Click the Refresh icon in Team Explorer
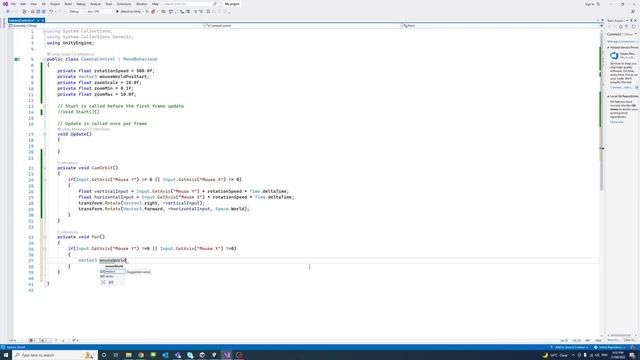Viewport: 640px width, 360px height. pos(633,27)
